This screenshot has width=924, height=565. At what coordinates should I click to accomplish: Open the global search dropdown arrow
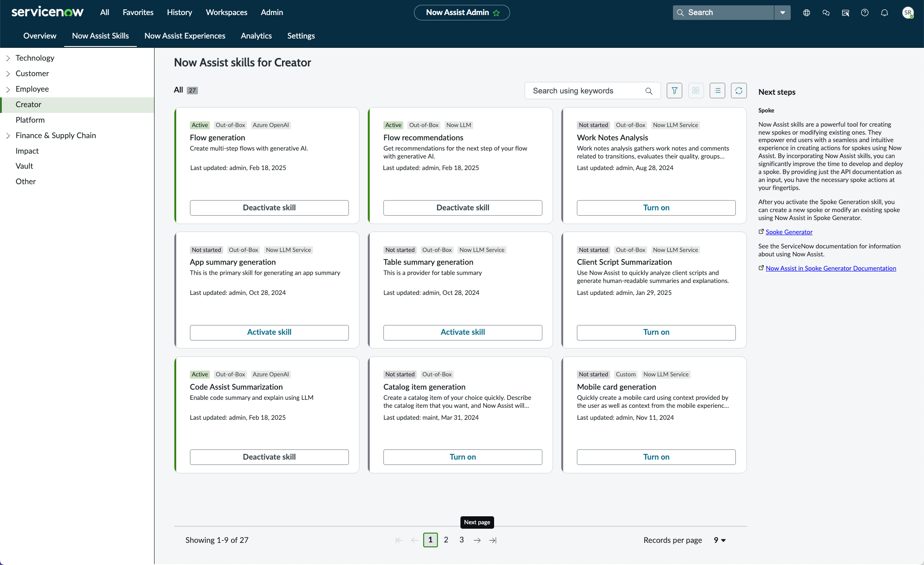point(782,13)
